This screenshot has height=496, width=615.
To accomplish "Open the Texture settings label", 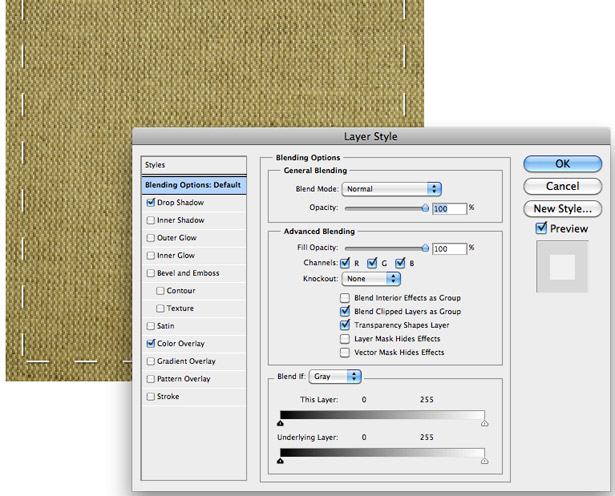I will click(180, 309).
